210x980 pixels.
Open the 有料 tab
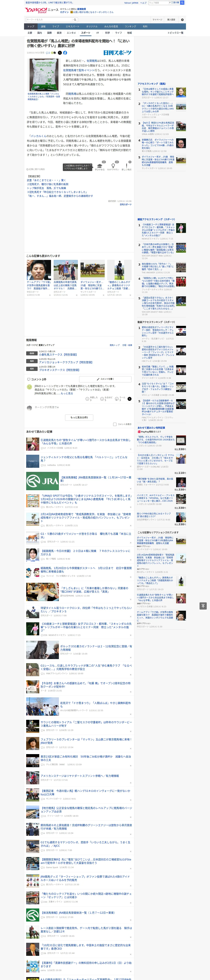(145, 27)
